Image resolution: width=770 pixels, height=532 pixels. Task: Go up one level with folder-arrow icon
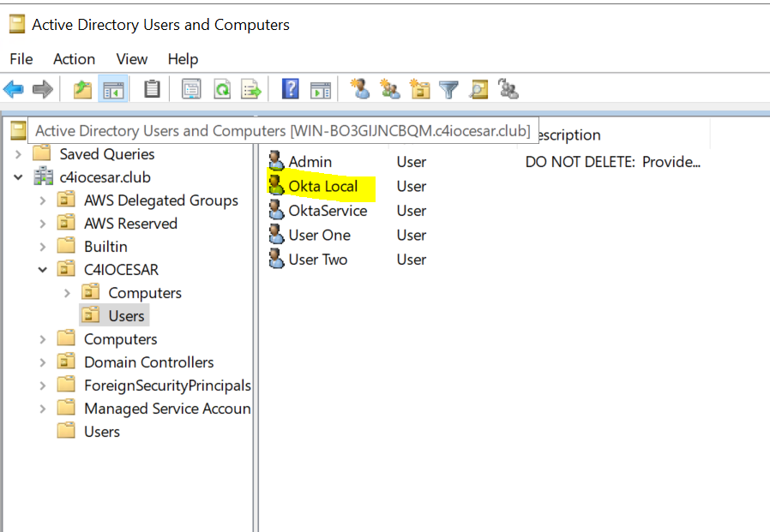(82, 89)
